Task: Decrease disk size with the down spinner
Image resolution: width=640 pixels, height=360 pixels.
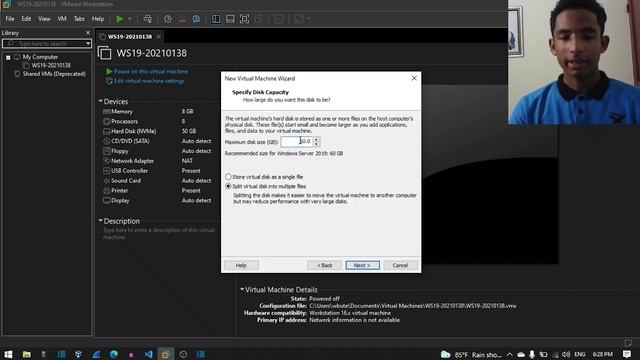Action: 316,144
